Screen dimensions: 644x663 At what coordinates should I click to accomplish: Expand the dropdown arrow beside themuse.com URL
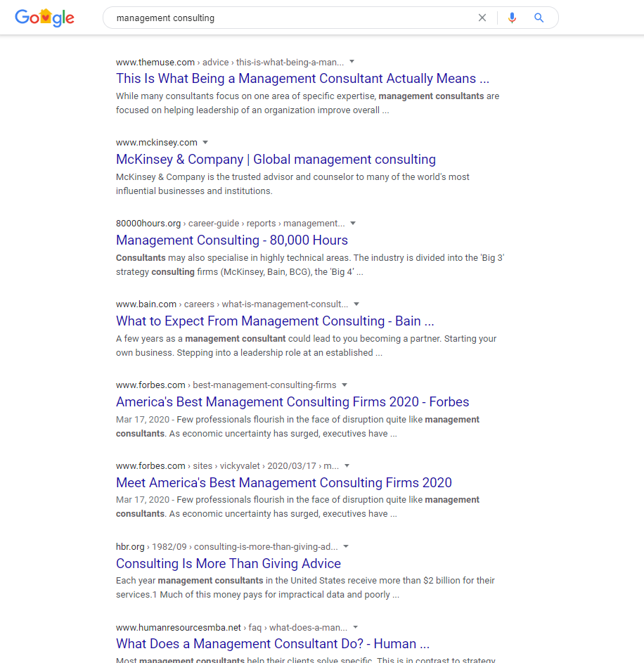(352, 62)
